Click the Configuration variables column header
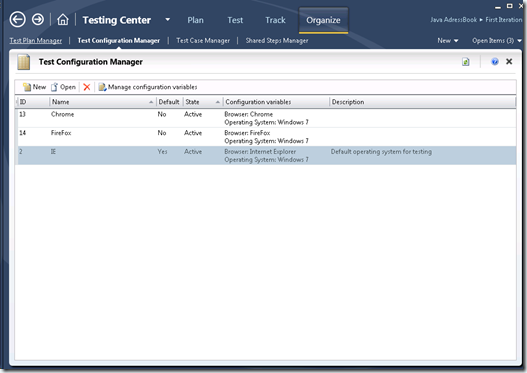Screen dimensions: 527x373 276,102
